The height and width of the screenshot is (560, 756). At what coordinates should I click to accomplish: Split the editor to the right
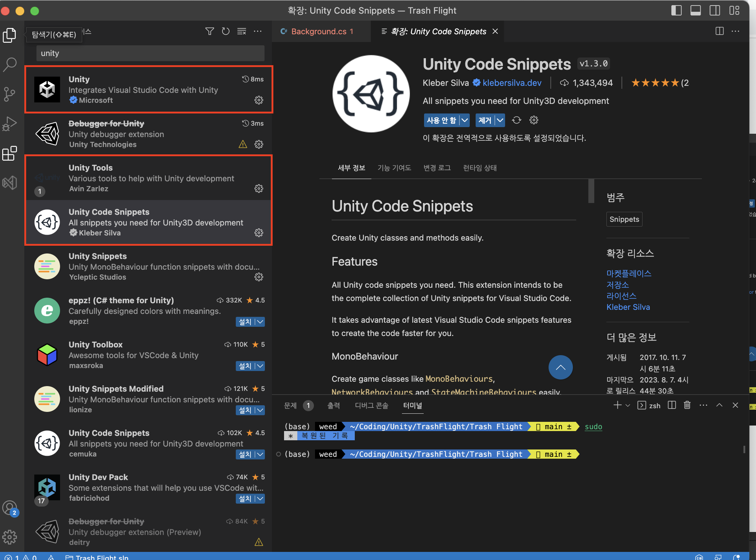point(720,31)
